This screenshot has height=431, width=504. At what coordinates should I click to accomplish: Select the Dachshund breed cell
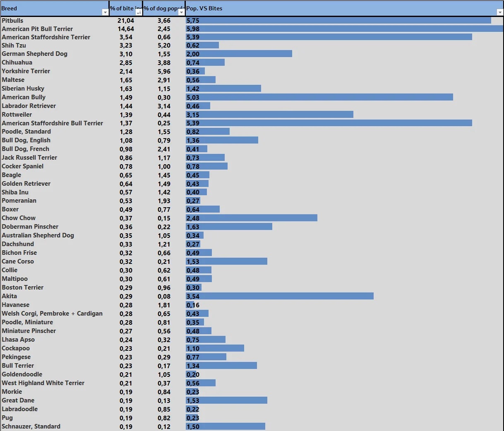coord(18,244)
